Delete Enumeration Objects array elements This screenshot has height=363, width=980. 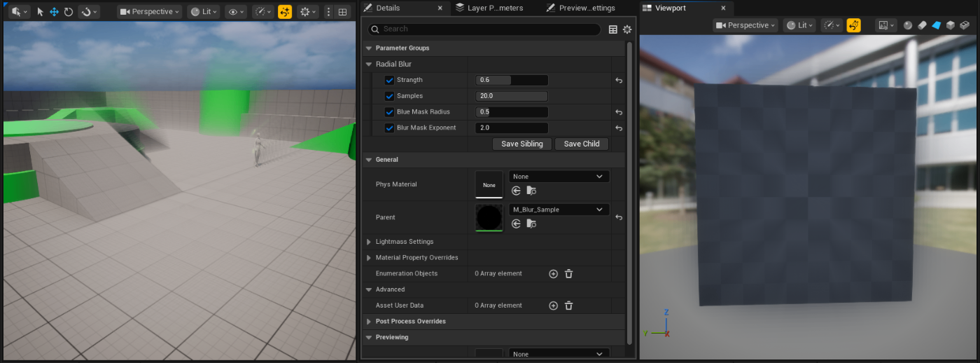pos(569,274)
